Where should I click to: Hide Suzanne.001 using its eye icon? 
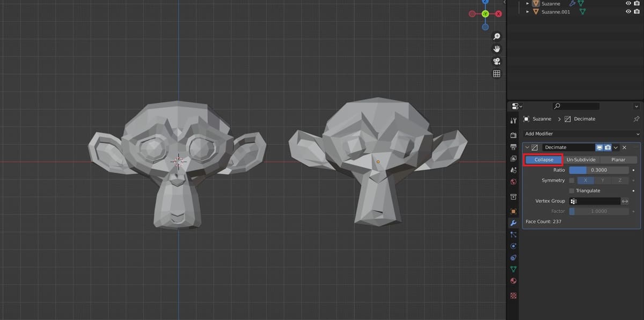point(628,12)
